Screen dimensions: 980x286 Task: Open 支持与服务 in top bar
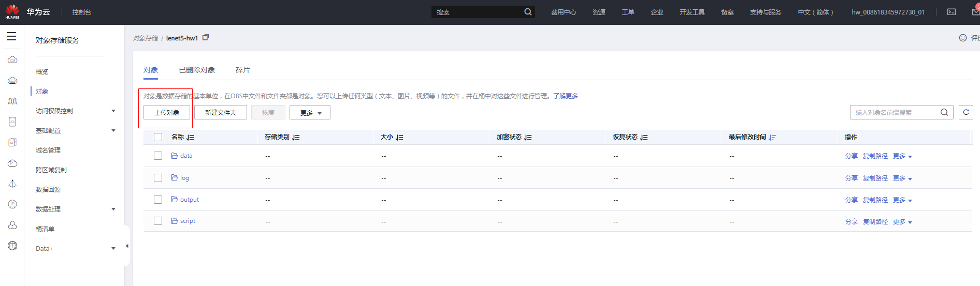(766, 12)
